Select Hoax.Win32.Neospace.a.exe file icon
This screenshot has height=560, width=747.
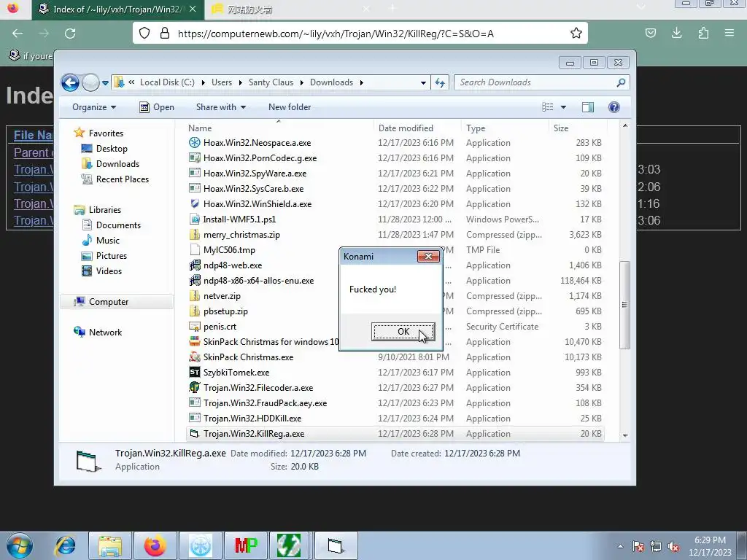pyautogui.click(x=194, y=143)
